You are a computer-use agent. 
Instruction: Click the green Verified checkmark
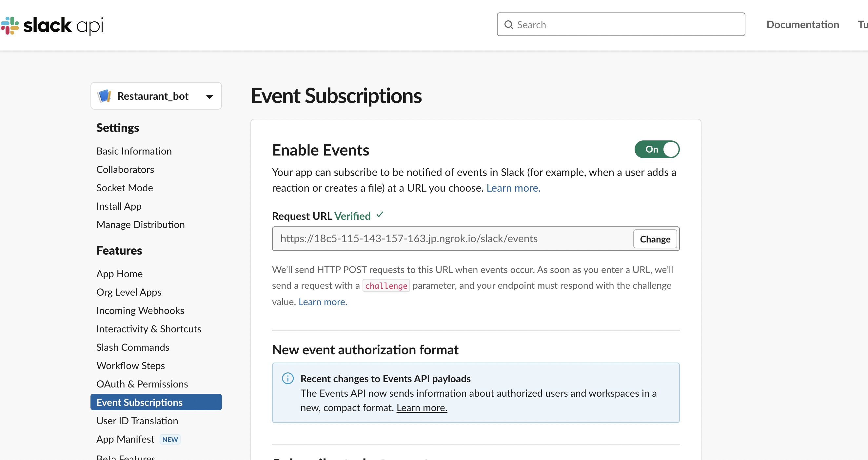tap(380, 215)
